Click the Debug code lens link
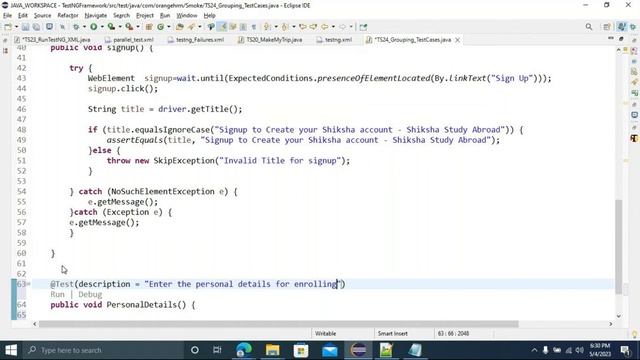Viewport: 640px width, 360px height. coord(90,294)
